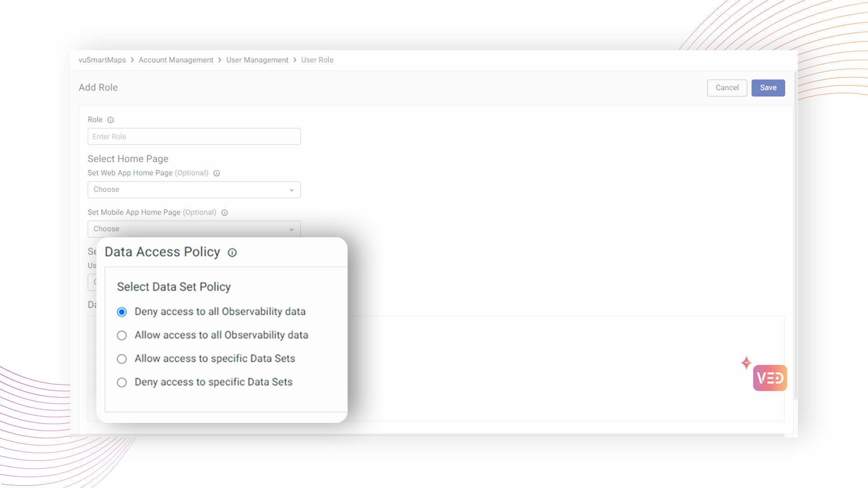868x488 pixels.
Task: Open the Web App Home Page dropdown
Action: point(194,190)
